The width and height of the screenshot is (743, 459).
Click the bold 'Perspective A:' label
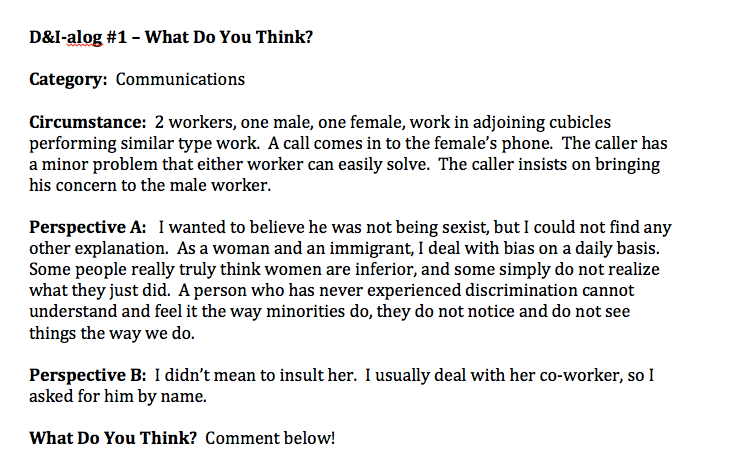click(88, 227)
